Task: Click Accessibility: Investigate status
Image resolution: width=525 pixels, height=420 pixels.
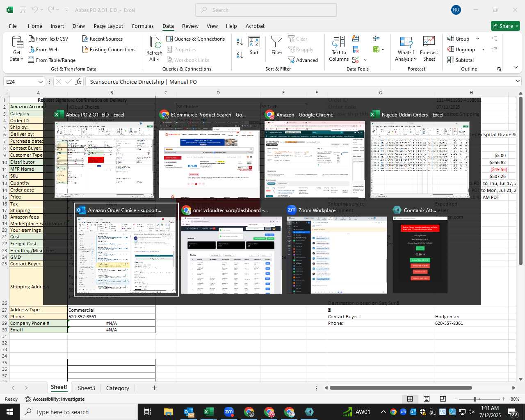Action: 55,399
